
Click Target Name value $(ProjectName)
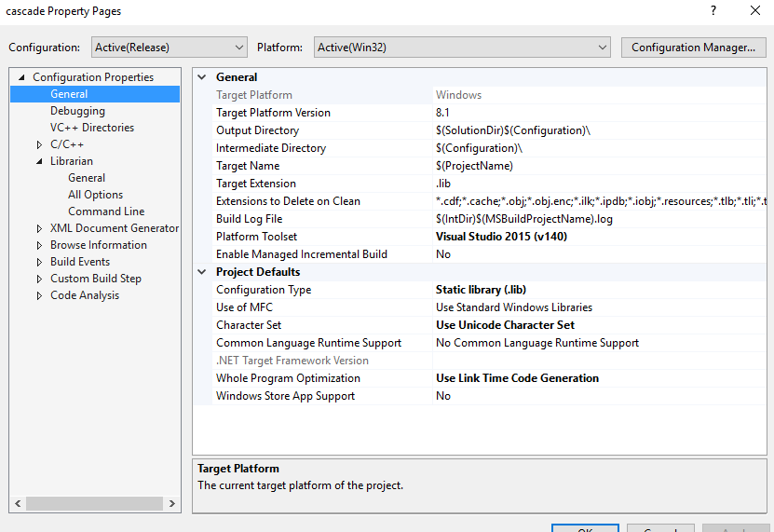pyautogui.click(x=599, y=166)
